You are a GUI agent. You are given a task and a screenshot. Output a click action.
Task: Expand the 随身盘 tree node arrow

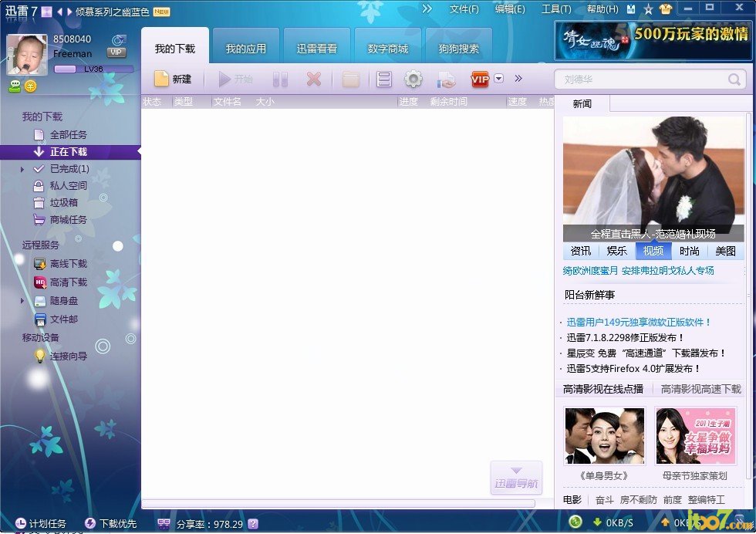click(x=22, y=300)
